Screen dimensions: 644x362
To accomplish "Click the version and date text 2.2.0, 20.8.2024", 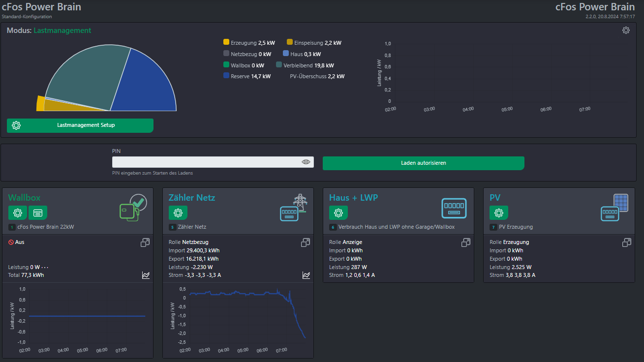I will [x=610, y=17].
